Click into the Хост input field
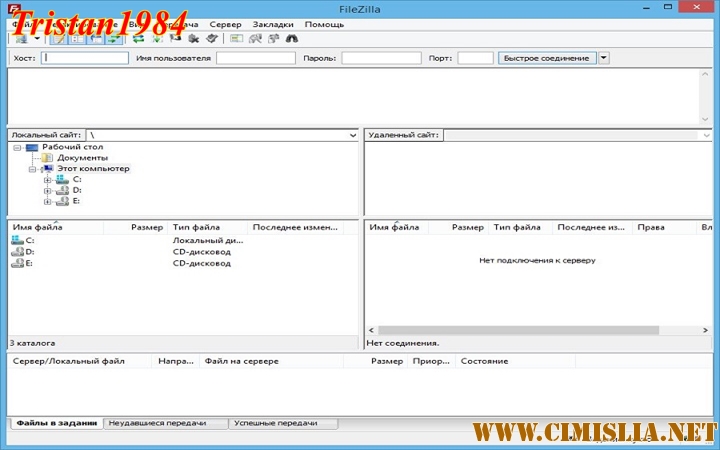 pos(86,58)
